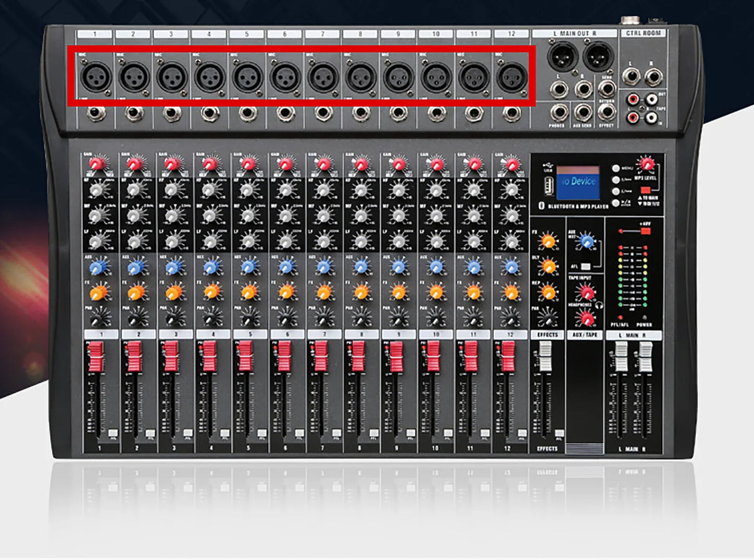This screenshot has height=560, width=754.
Task: Enable the +48V phantom power switch
Action: point(646,231)
